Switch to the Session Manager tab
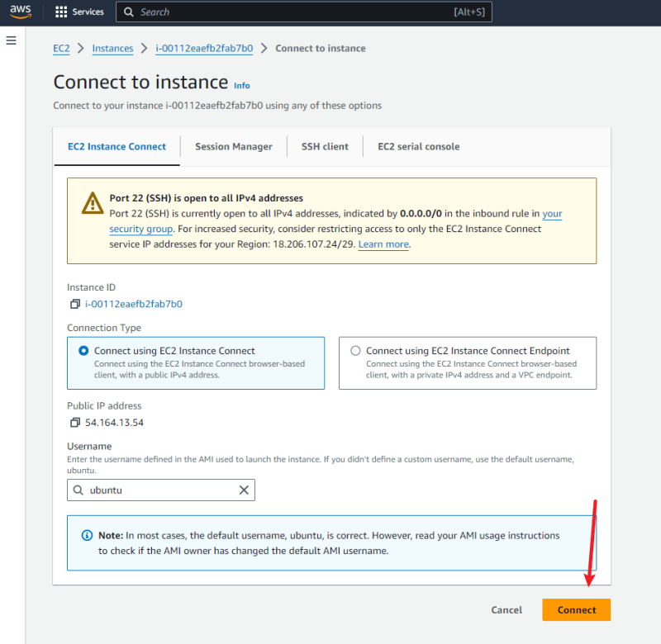This screenshot has height=644, width=661. tap(234, 147)
